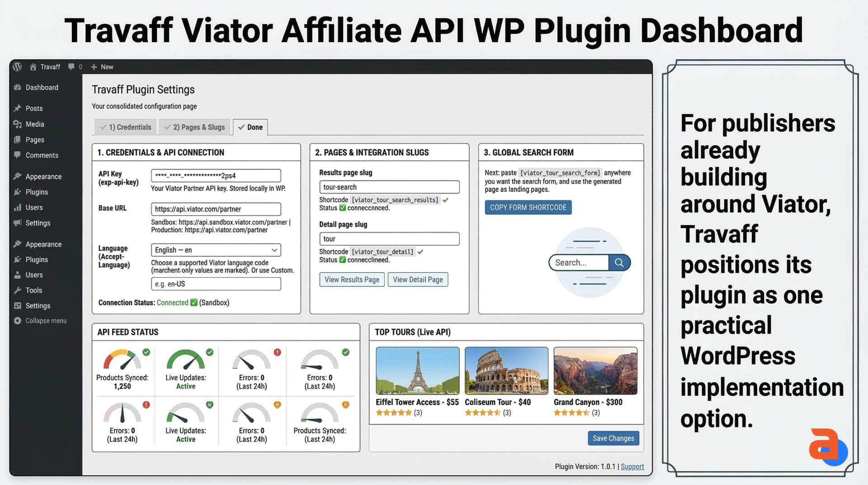Click the magnifier icon in global search form
Viewport: 868px width, 485px height.
tap(619, 262)
